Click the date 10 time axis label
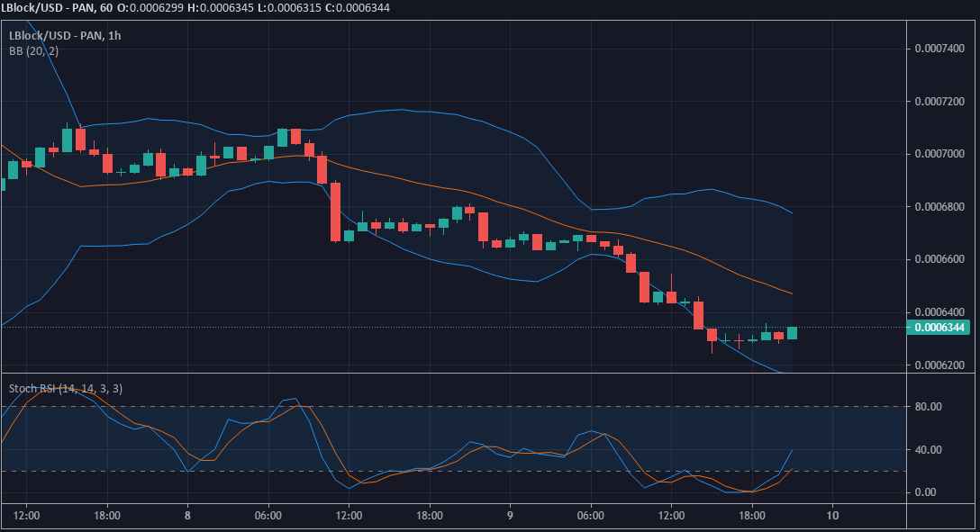980x532 pixels. pos(832,515)
